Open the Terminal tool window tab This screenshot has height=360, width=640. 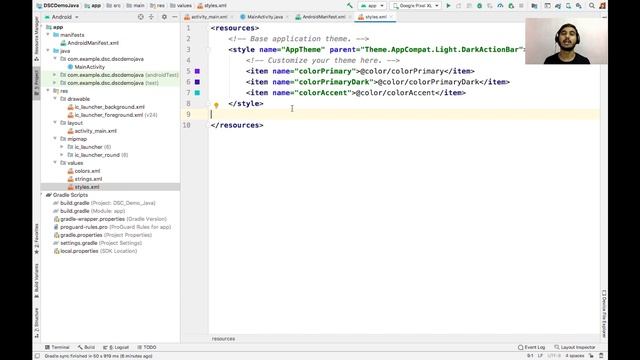[x=57, y=347]
